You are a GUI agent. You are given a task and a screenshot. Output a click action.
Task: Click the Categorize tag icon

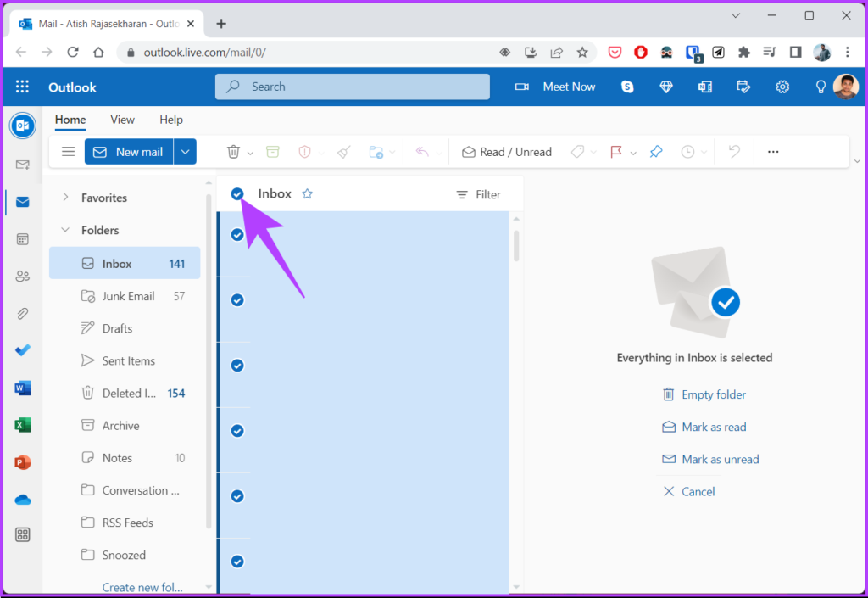[577, 152]
